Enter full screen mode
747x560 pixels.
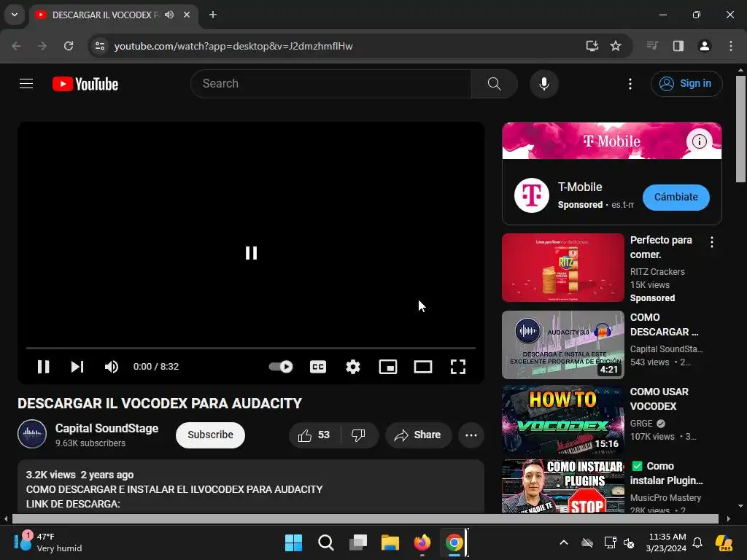click(458, 367)
